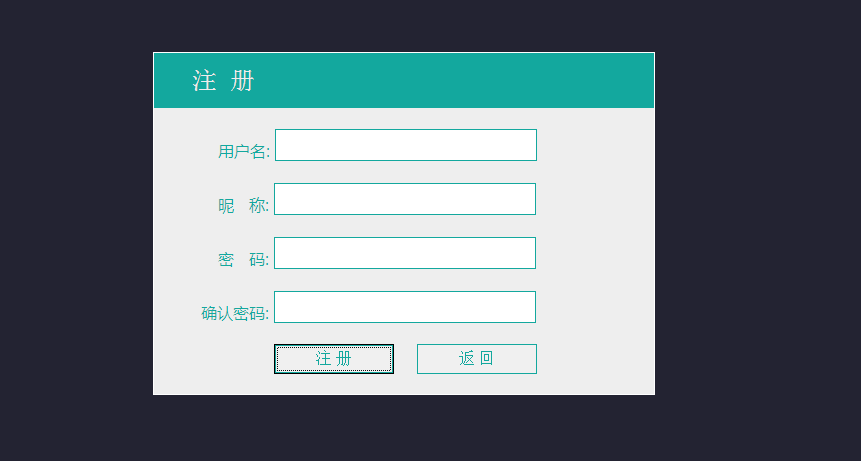861x461 pixels.
Task: Select the focused button with dotted outline
Action: point(334,359)
